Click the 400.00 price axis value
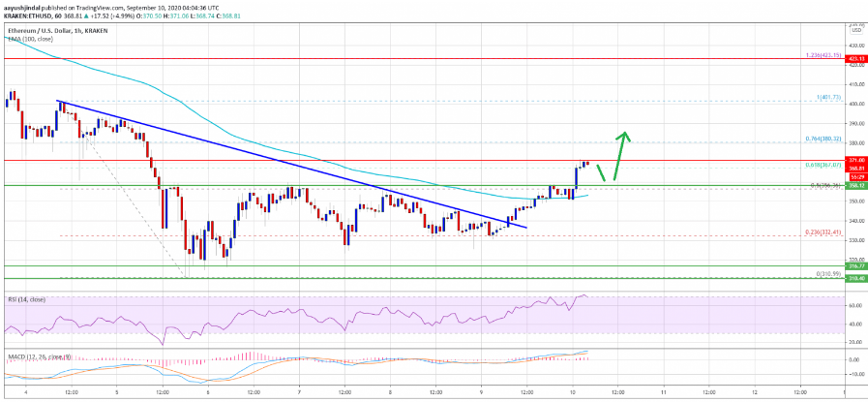This screenshot has width=868, height=402. 856,105
